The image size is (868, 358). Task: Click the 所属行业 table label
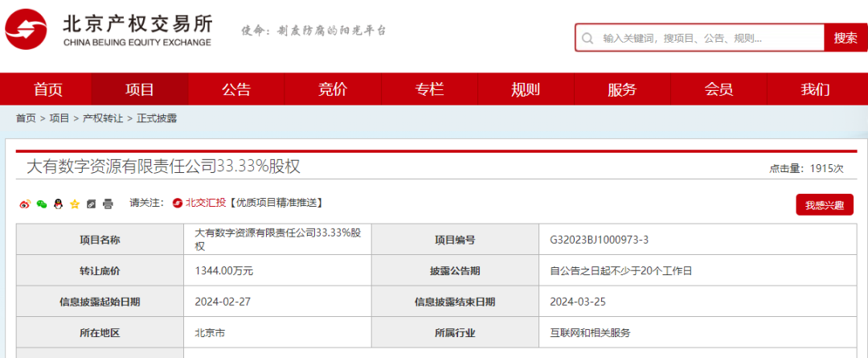(x=454, y=333)
